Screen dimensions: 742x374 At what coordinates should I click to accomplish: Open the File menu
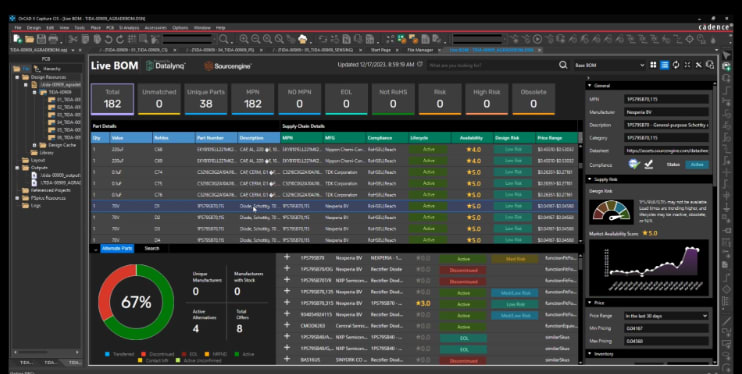coord(18,28)
